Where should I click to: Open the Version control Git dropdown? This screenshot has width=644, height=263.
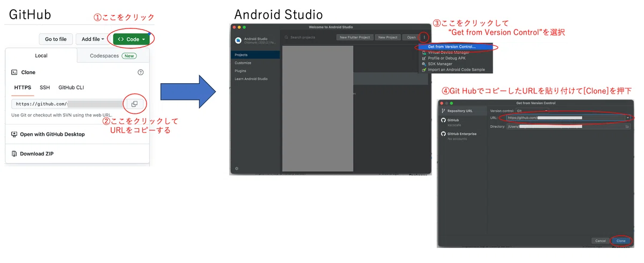(x=531, y=111)
